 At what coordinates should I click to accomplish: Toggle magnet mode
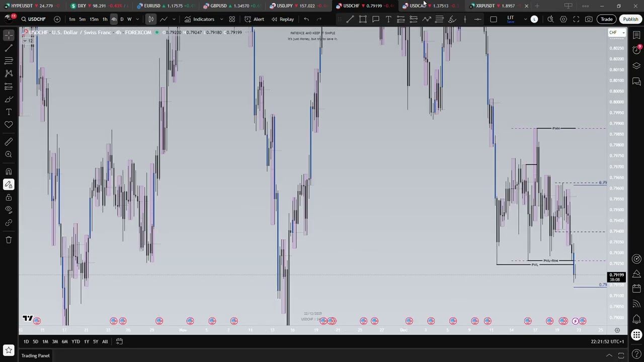pos(9,171)
